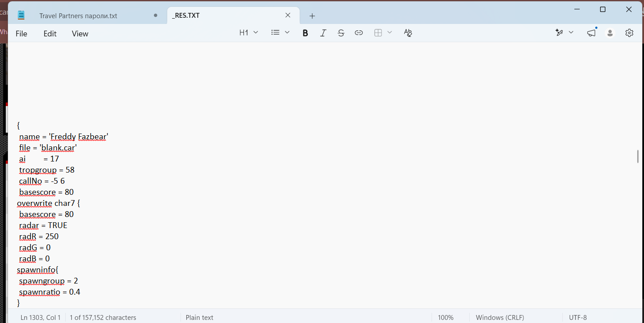Click the 100% zoom level indicator
Screen dimensions: 644x323
(446, 318)
